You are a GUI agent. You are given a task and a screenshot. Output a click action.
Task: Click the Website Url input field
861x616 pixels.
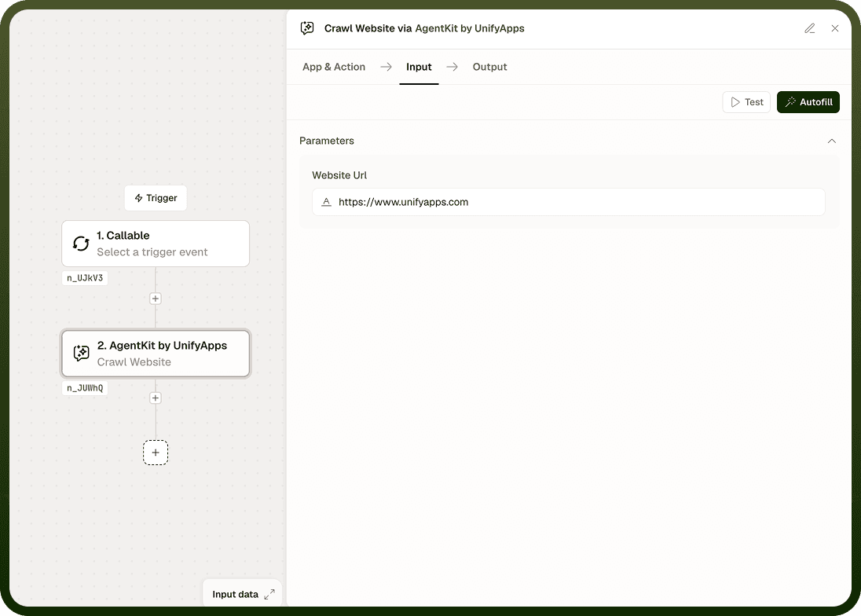(x=568, y=202)
